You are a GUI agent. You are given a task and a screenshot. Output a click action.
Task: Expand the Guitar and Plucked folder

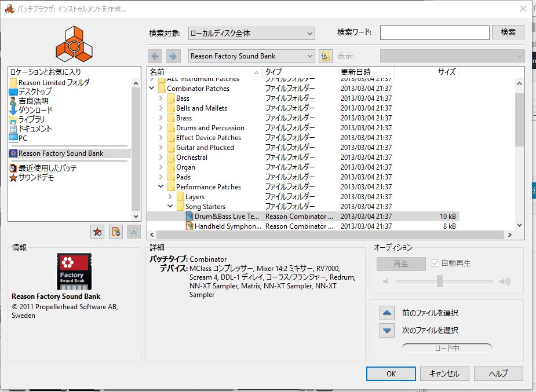point(161,147)
